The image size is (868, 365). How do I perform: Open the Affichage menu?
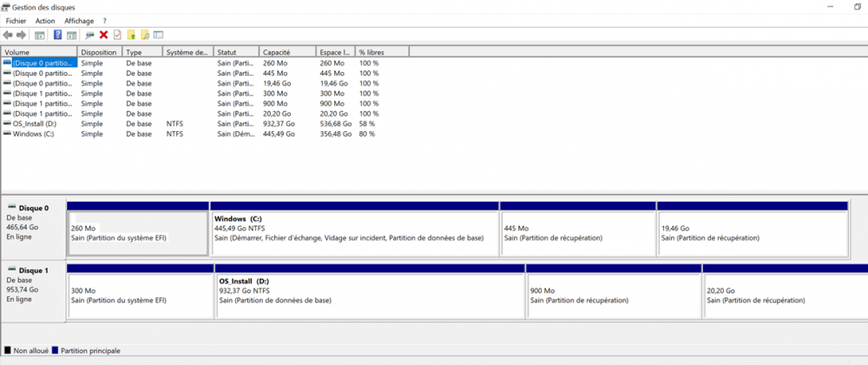click(x=79, y=21)
